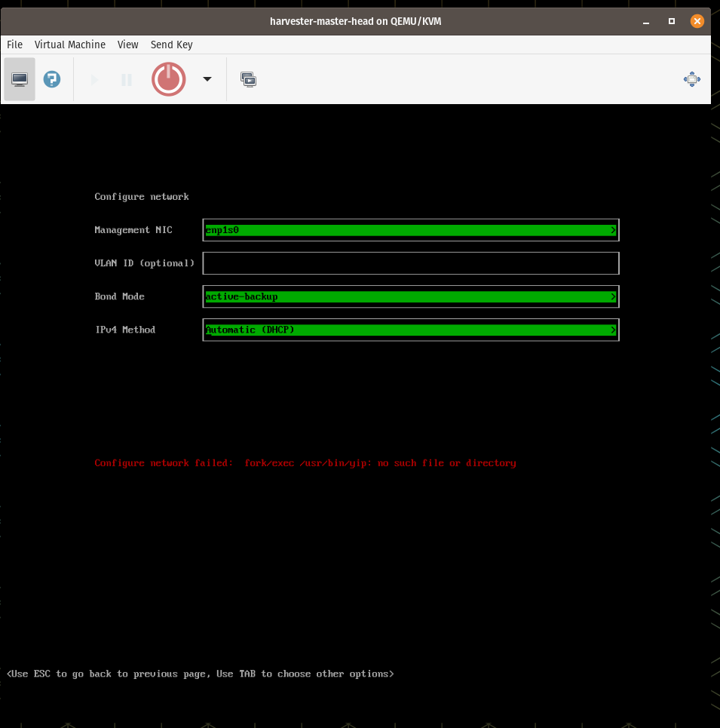This screenshot has height=728, width=720.
Task: Maximize the harvester-master-head window
Action: click(x=671, y=21)
